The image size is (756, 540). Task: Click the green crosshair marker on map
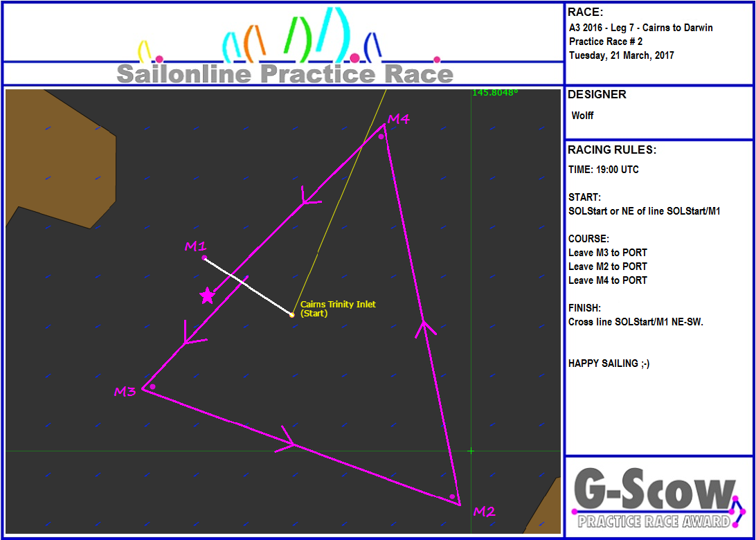point(471,451)
